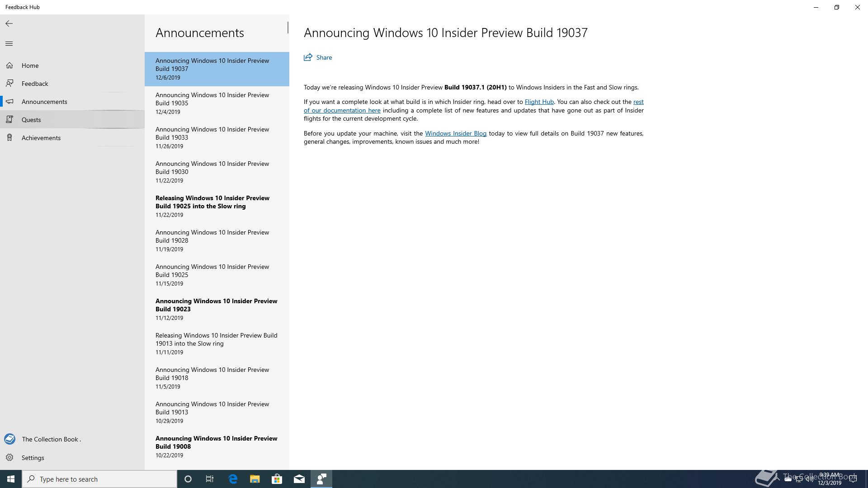Click Feedback Hub taskbar icon
The width and height of the screenshot is (868, 488).
pyautogui.click(x=321, y=479)
